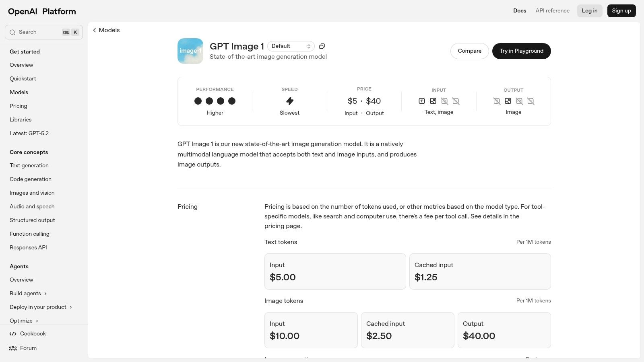
Task: Click the text input capability icon
Action: point(421,101)
